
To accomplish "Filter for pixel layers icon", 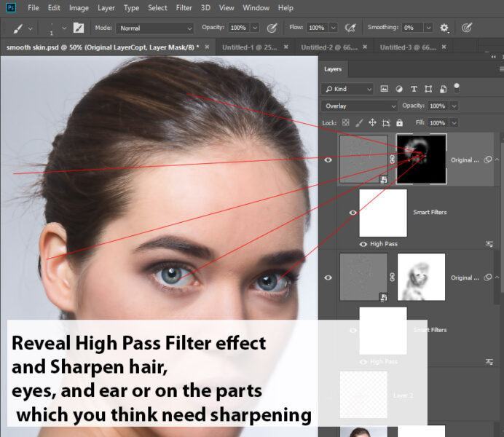I will point(384,89).
